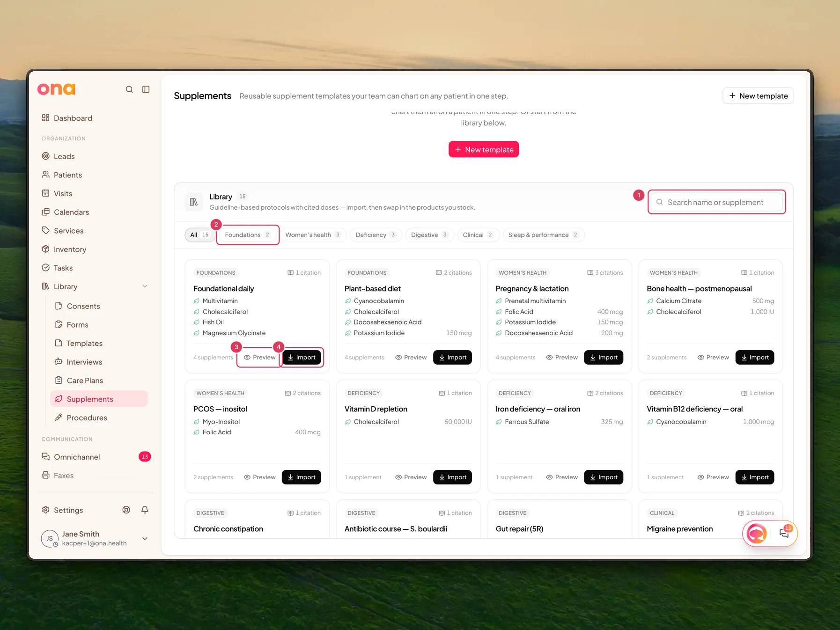
Task: Open the Migraine prevention card title
Action: (x=679, y=529)
